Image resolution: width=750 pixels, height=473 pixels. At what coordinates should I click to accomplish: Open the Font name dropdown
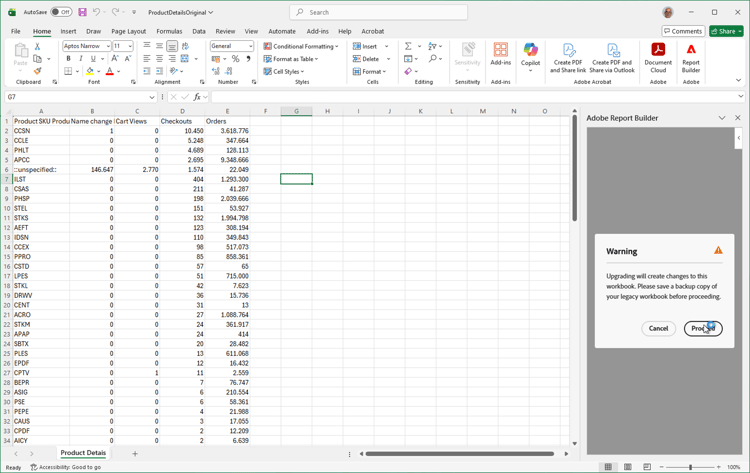(108, 46)
